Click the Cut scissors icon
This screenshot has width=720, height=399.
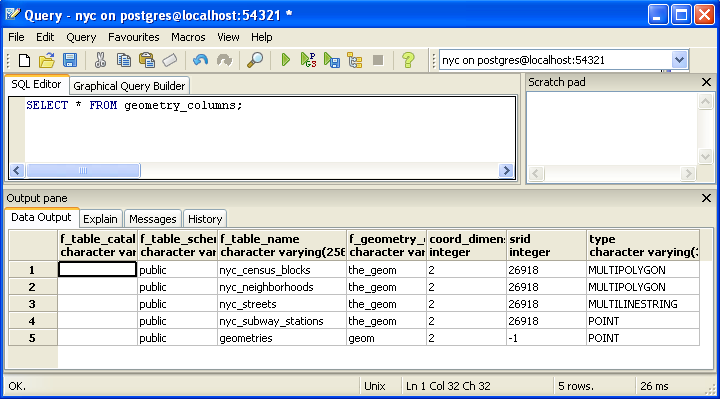100,60
